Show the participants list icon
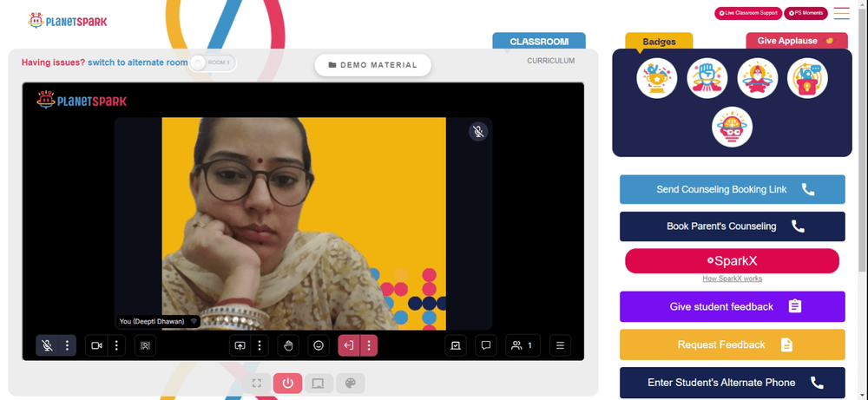Image resolution: width=868 pixels, height=400 pixels. tap(523, 346)
